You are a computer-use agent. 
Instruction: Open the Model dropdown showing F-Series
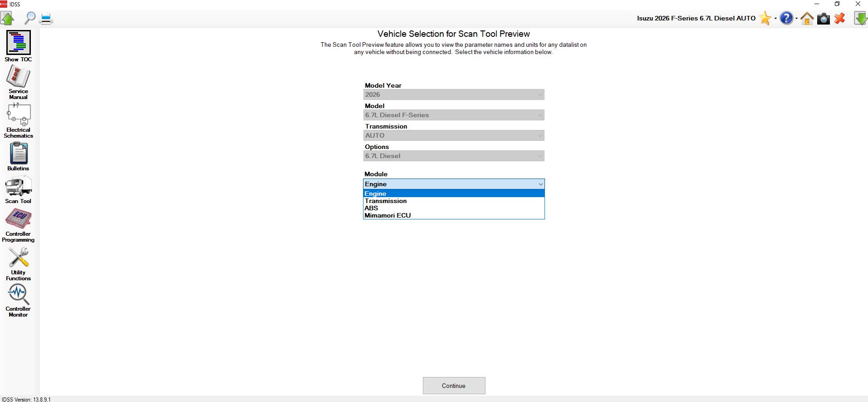pyautogui.click(x=454, y=115)
